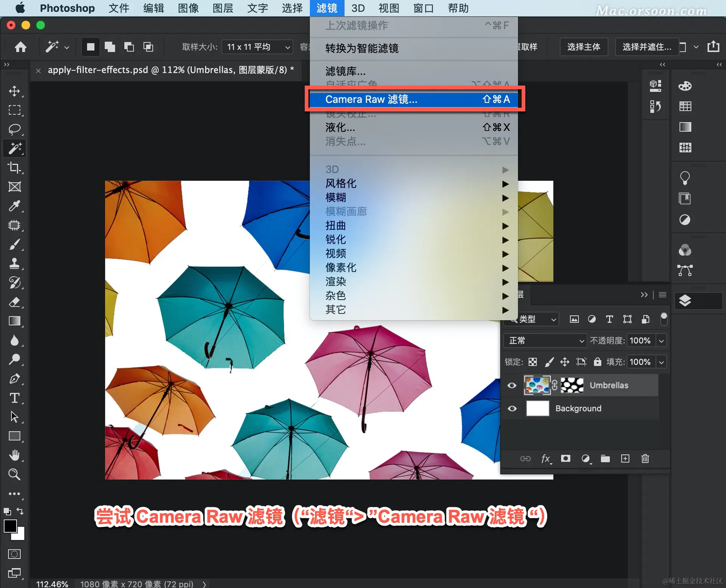Click the add layer mask icon

pyautogui.click(x=565, y=459)
